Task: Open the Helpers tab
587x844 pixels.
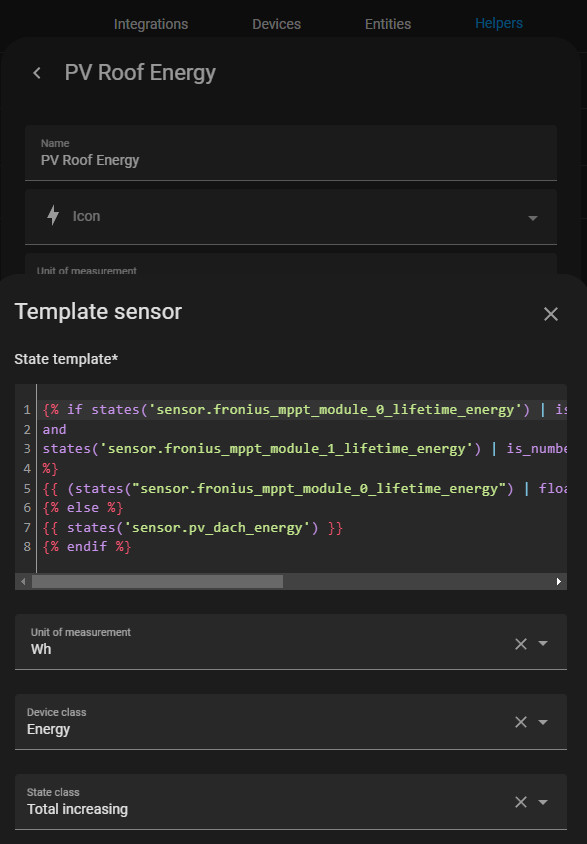Action: click(x=499, y=23)
